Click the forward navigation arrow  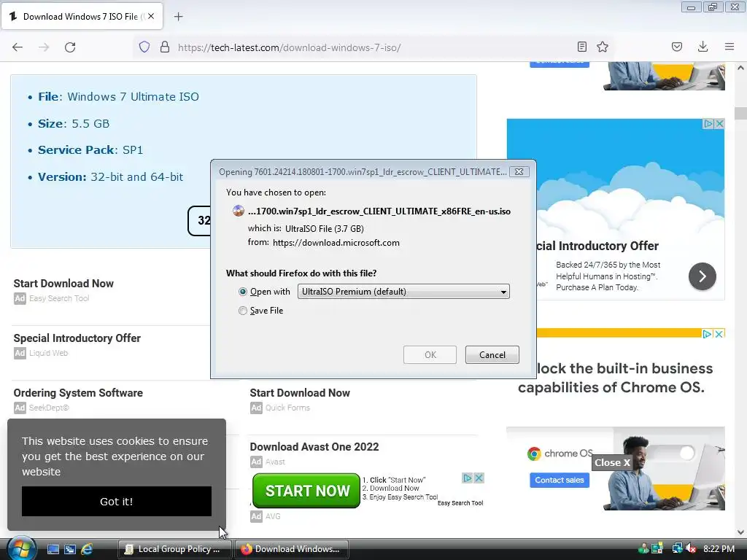point(44,47)
